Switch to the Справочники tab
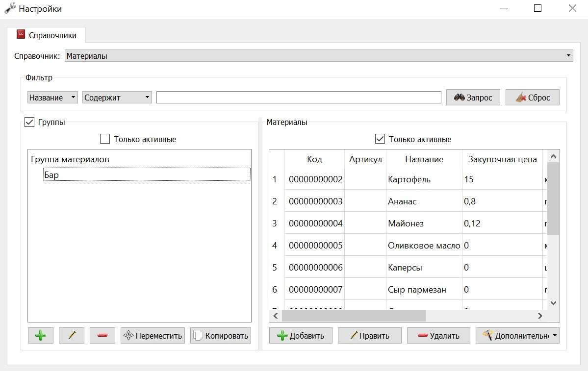 pos(47,35)
